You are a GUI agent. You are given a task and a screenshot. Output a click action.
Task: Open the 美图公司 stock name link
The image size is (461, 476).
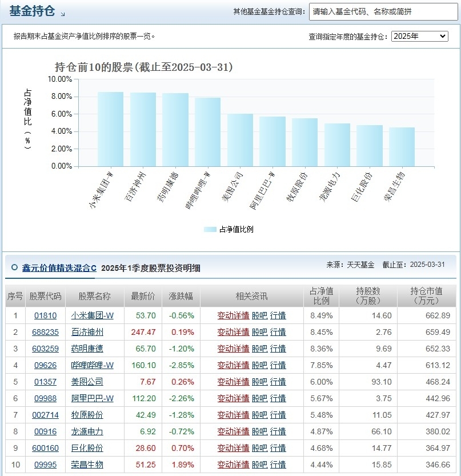coord(87,382)
